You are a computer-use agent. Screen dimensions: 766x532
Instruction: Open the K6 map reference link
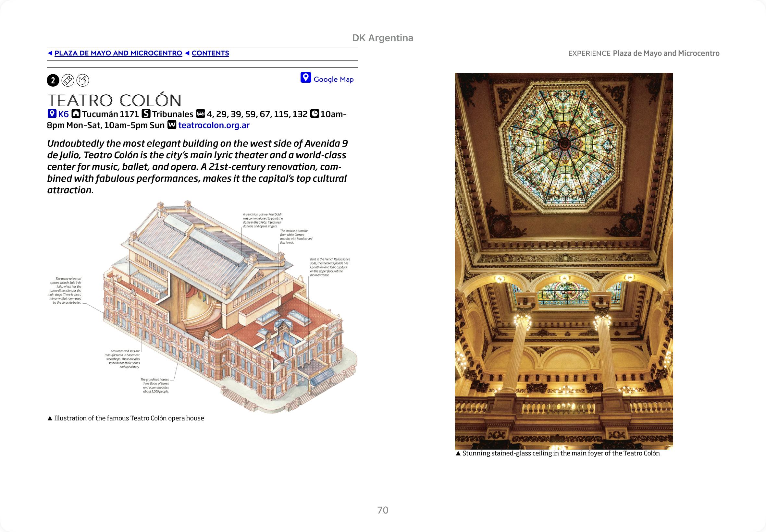63,114
